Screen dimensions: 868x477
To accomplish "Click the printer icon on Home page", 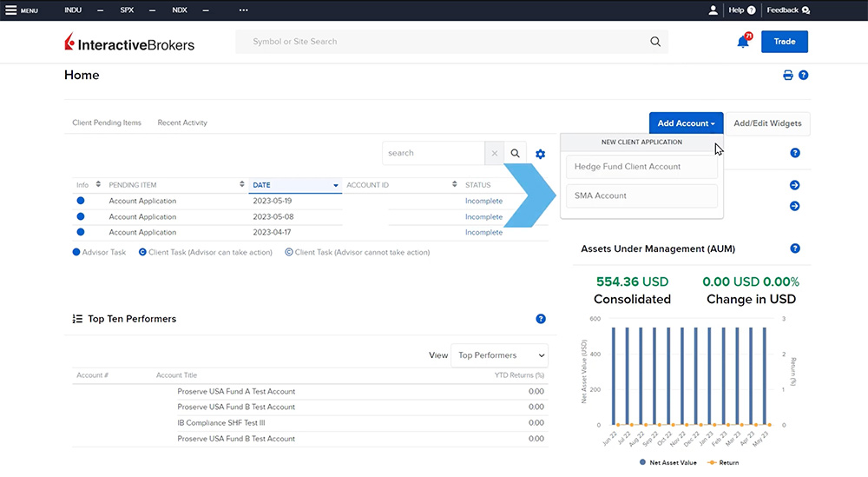I will point(788,76).
